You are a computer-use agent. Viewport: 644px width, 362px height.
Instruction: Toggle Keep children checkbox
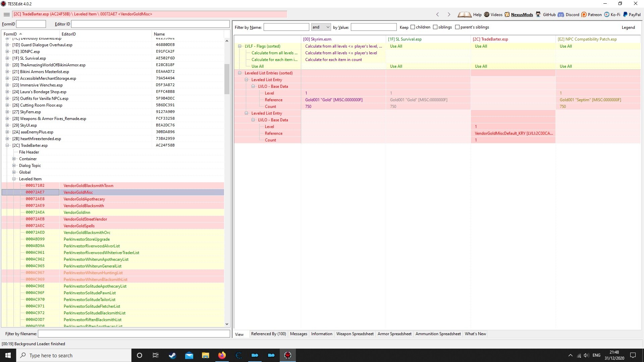413,27
